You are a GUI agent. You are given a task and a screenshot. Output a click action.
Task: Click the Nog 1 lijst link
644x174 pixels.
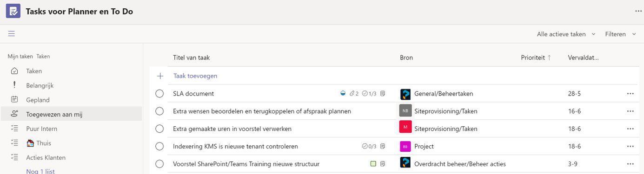tap(40, 171)
